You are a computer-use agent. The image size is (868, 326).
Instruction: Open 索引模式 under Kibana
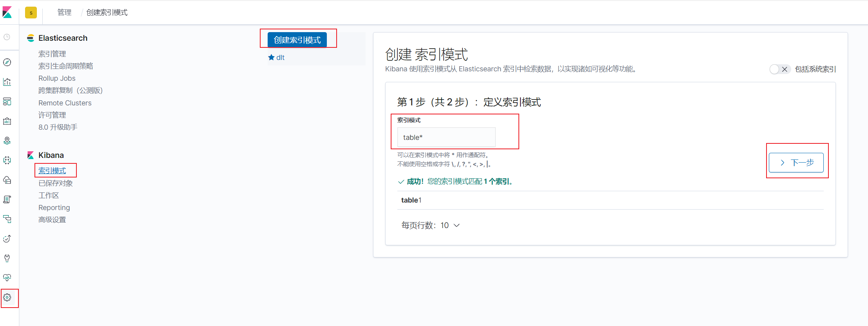click(52, 170)
